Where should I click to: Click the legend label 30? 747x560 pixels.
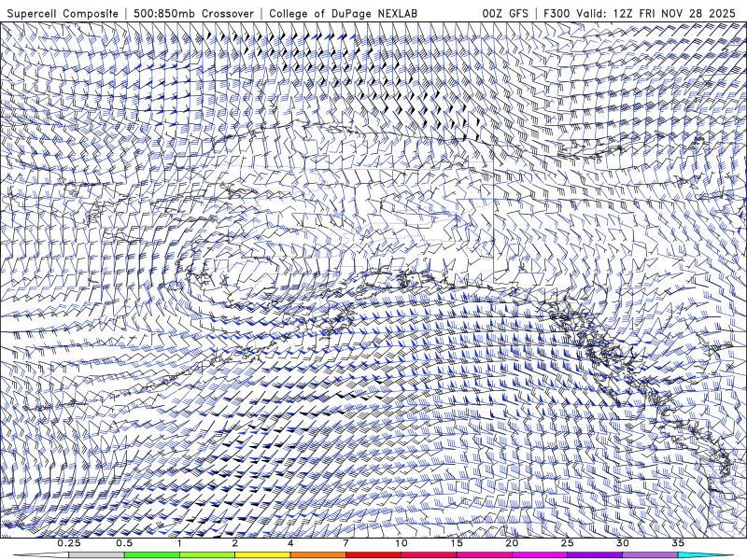tap(623, 543)
